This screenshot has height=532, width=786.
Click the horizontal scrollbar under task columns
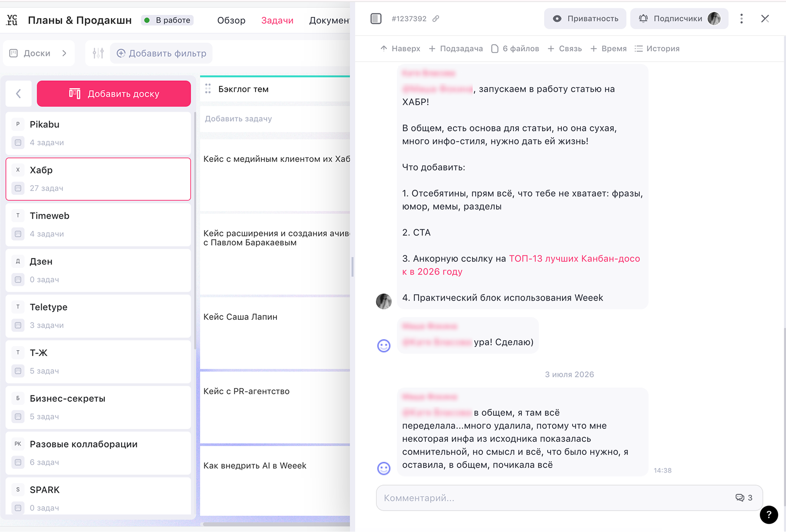pos(276,524)
